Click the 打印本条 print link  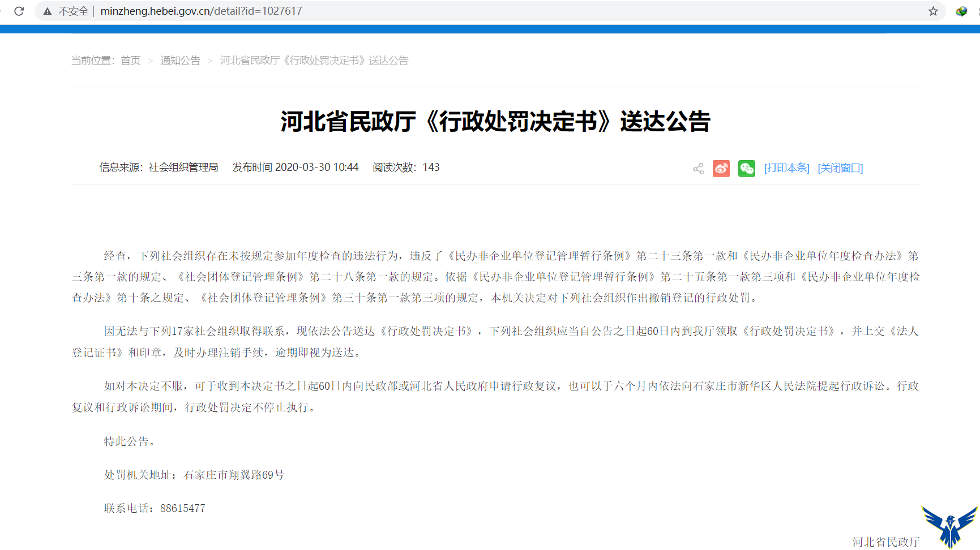(x=787, y=168)
